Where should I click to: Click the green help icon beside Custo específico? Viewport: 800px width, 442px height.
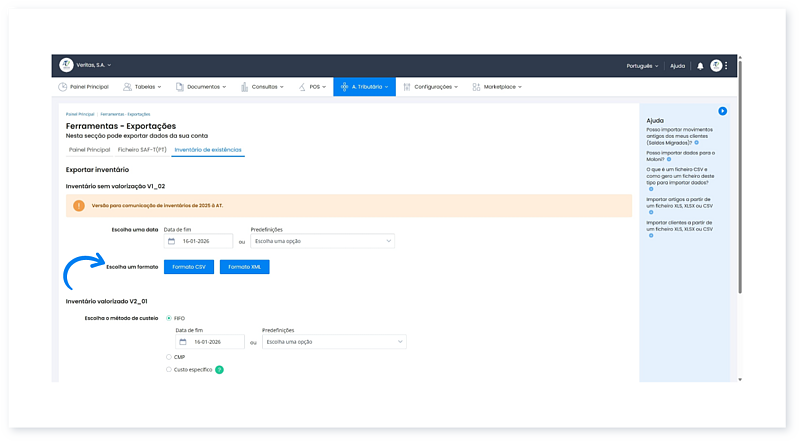[219, 370]
